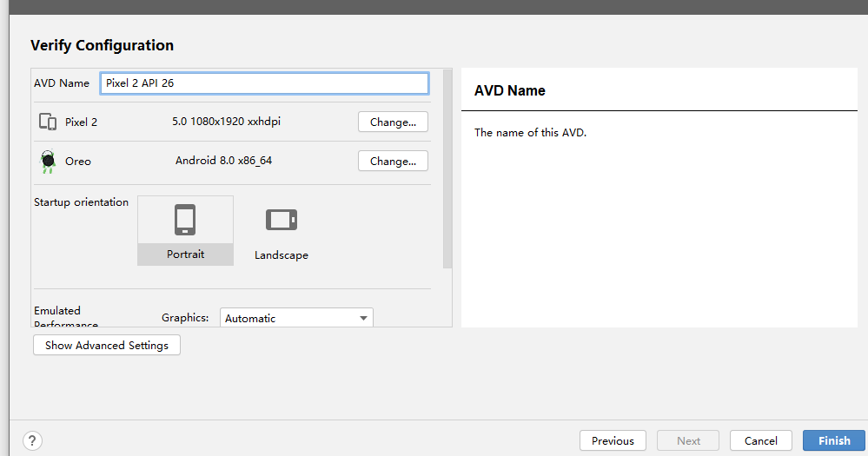Image resolution: width=868 pixels, height=456 pixels.
Task: Open the Graphics Automatic dropdown
Action: [x=296, y=318]
